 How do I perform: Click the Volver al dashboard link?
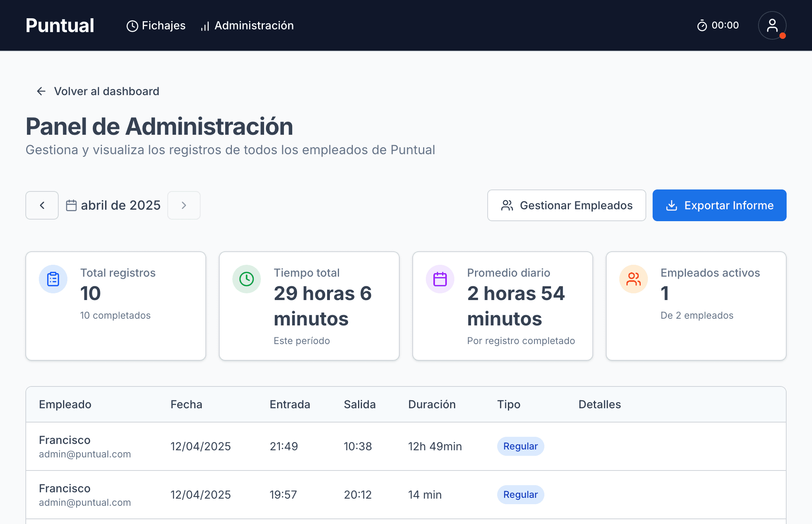(106, 91)
